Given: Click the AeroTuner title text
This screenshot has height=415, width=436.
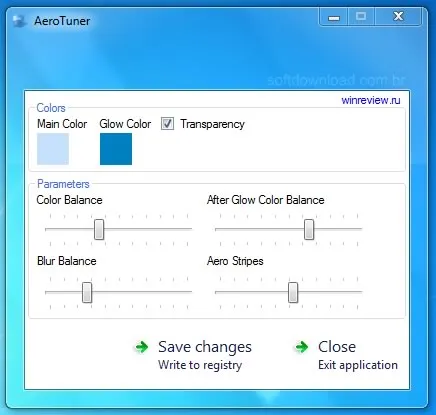Looking at the screenshot, I should pyautogui.click(x=62, y=21).
